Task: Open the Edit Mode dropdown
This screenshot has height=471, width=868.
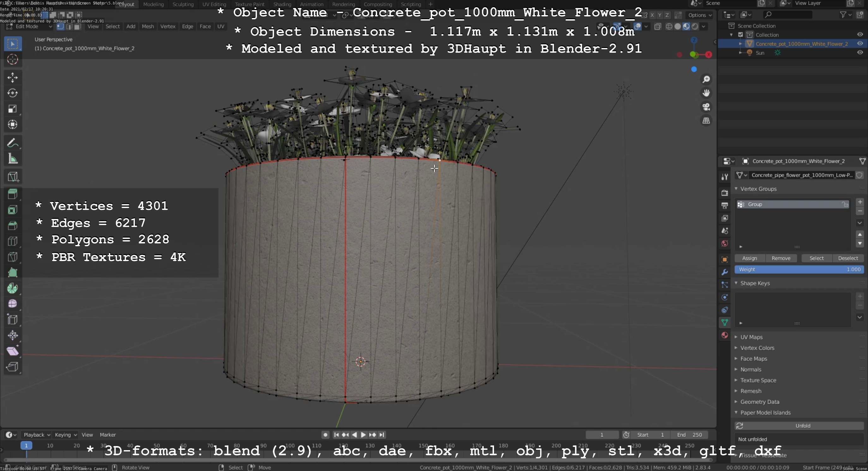Action: tap(30, 27)
